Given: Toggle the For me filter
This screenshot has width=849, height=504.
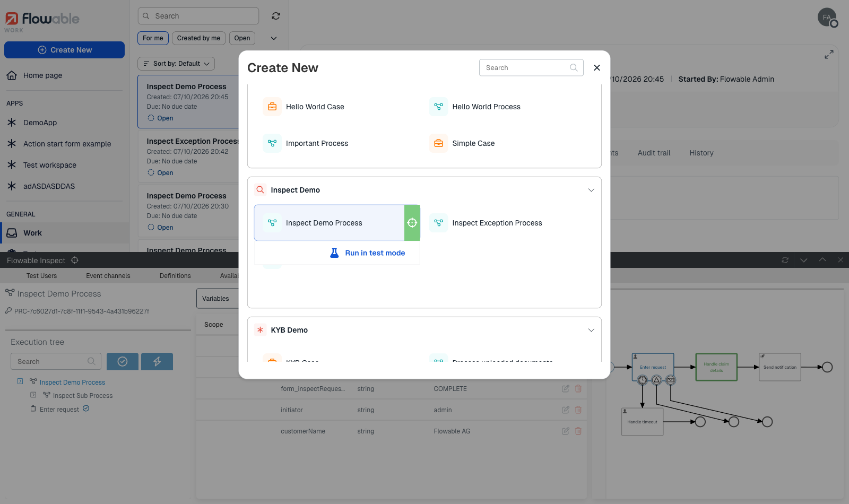Looking at the screenshot, I should tap(153, 38).
